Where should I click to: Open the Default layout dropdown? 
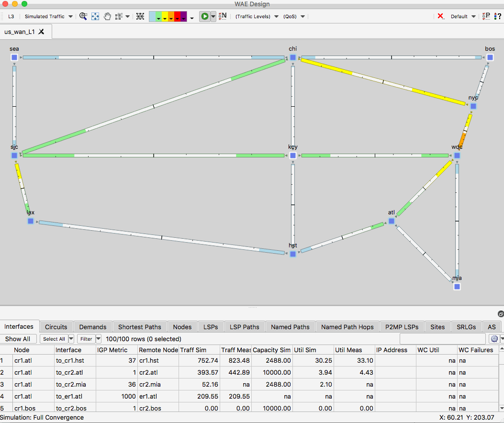click(x=463, y=16)
